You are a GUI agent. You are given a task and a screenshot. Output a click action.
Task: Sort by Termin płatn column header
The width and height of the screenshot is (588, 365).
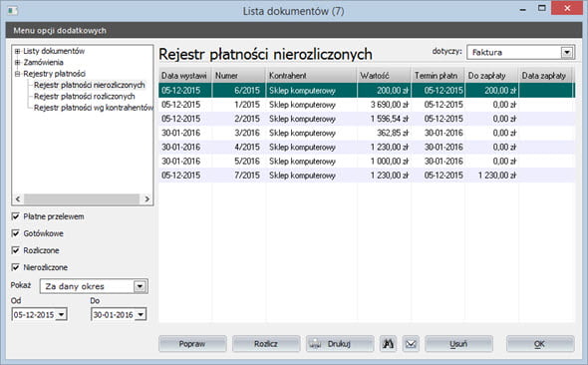point(438,76)
